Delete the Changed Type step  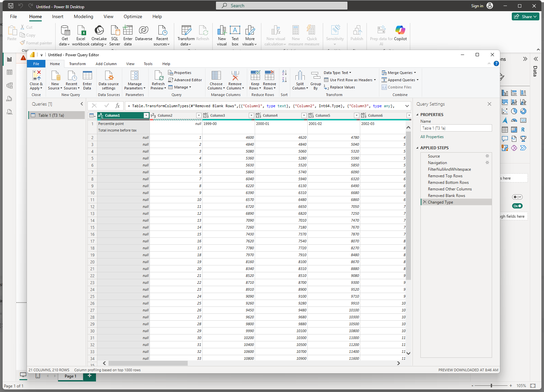tap(425, 202)
